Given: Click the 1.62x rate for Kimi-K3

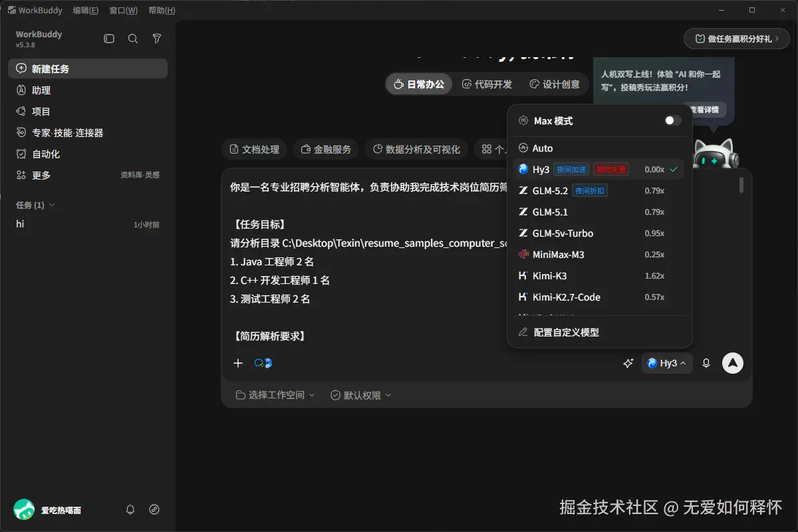Looking at the screenshot, I should (654, 276).
